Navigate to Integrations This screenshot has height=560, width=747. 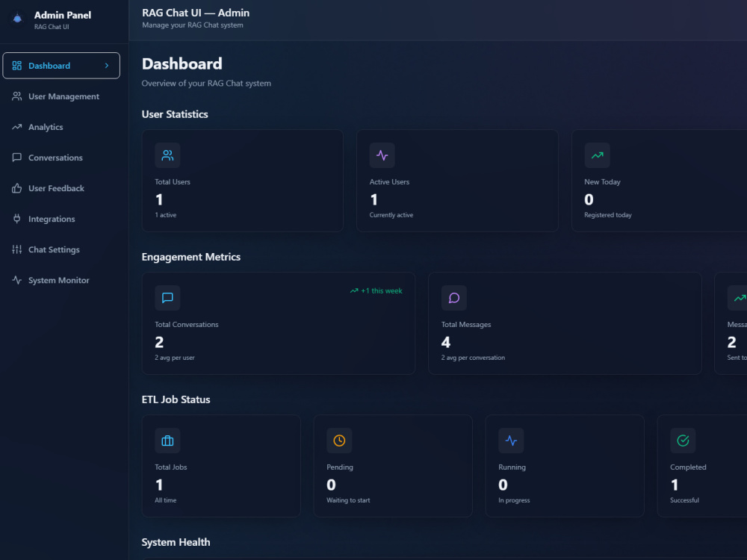[61, 219]
